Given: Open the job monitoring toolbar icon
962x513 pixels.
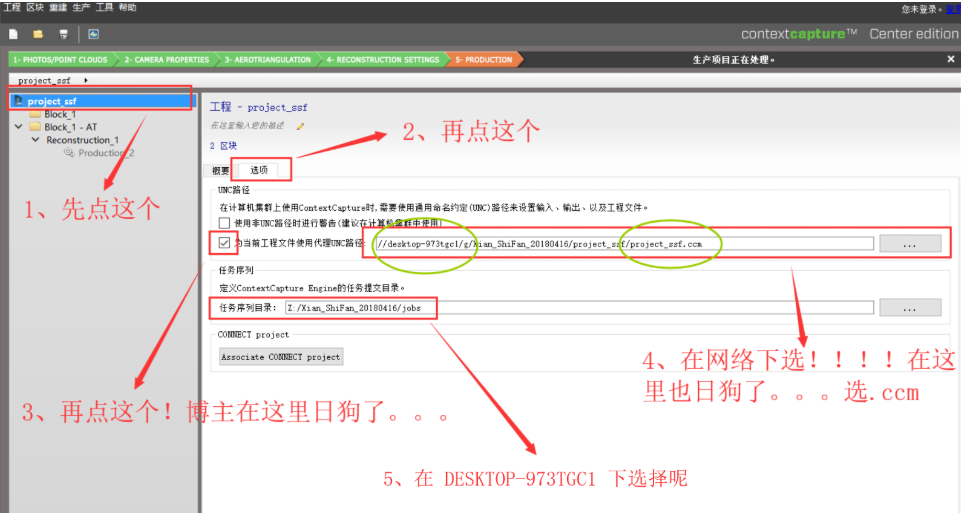Looking at the screenshot, I should (x=93, y=34).
